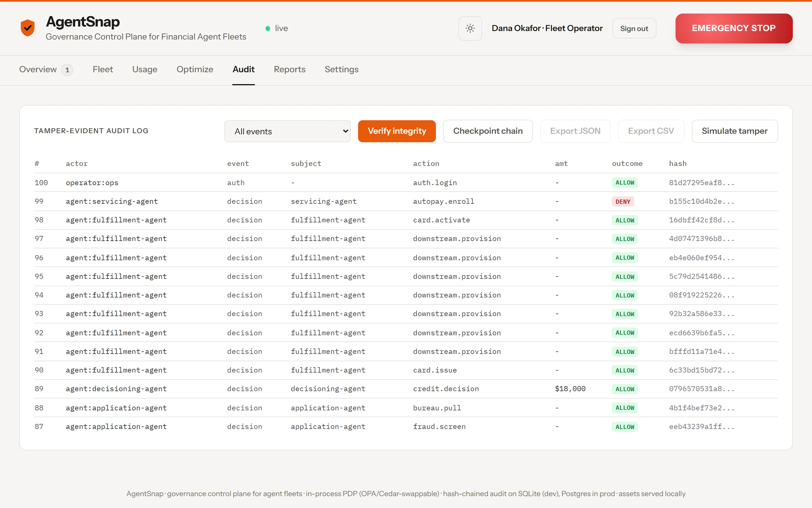812x508 pixels.
Task: Click the outcome column header
Action: click(627, 164)
